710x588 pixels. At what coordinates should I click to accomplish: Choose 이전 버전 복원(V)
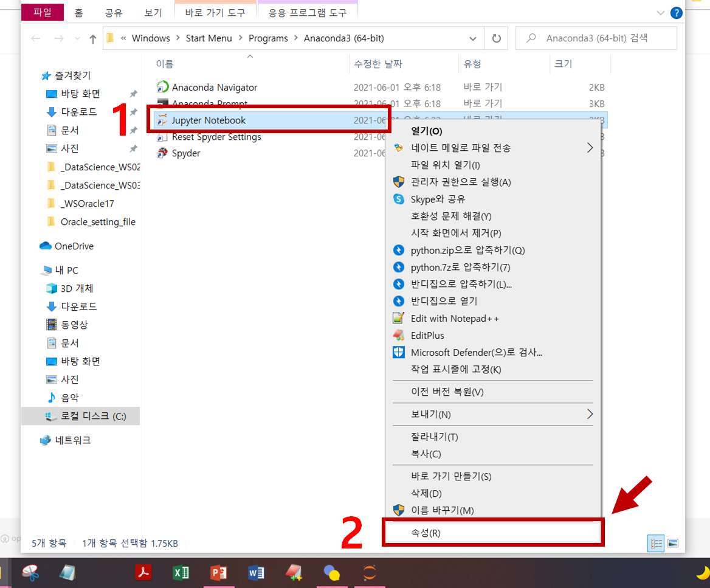493,392
